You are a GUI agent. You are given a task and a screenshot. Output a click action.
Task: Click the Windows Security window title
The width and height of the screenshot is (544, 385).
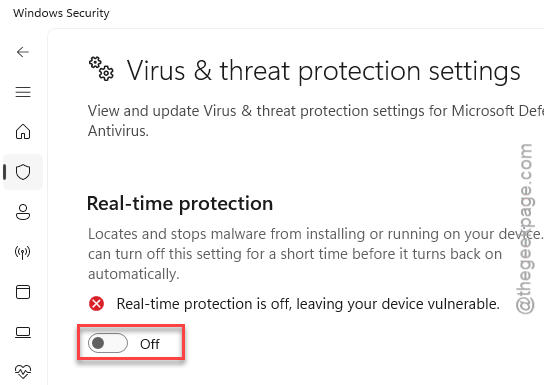click(61, 13)
